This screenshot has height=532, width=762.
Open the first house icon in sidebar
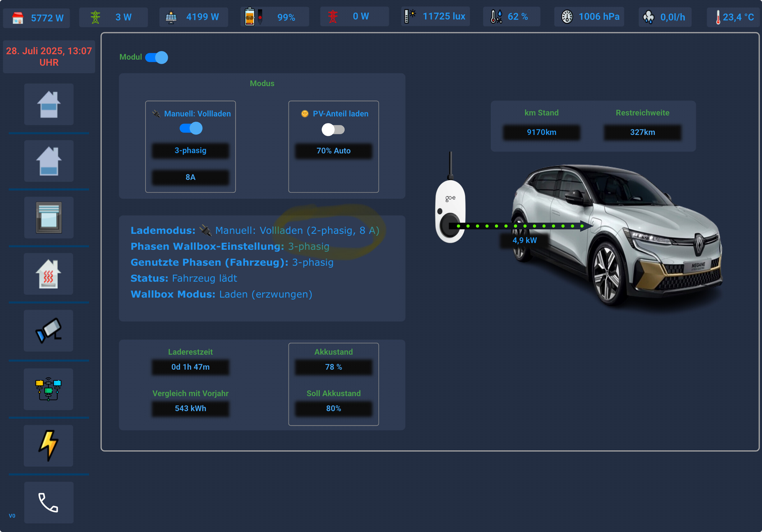click(x=49, y=105)
